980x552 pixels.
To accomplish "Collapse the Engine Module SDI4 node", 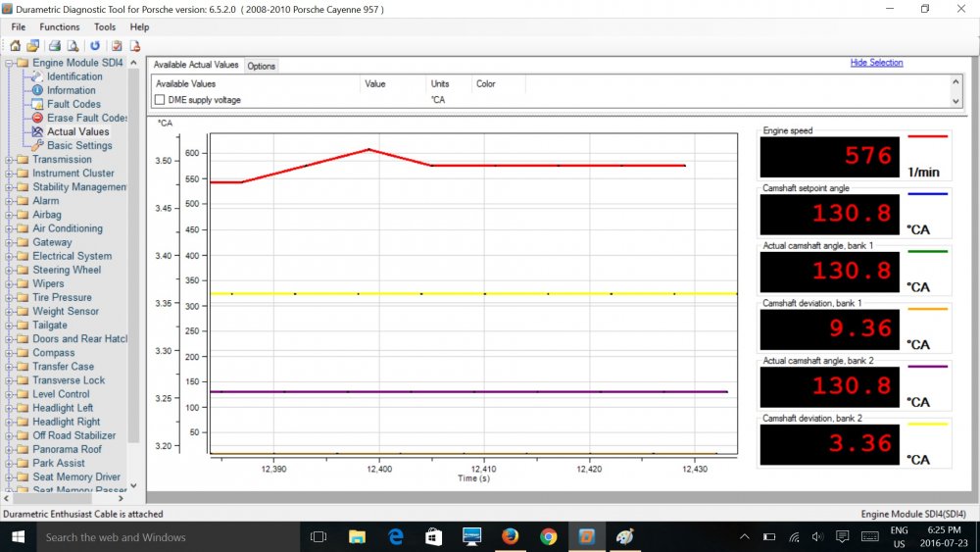I will point(10,63).
